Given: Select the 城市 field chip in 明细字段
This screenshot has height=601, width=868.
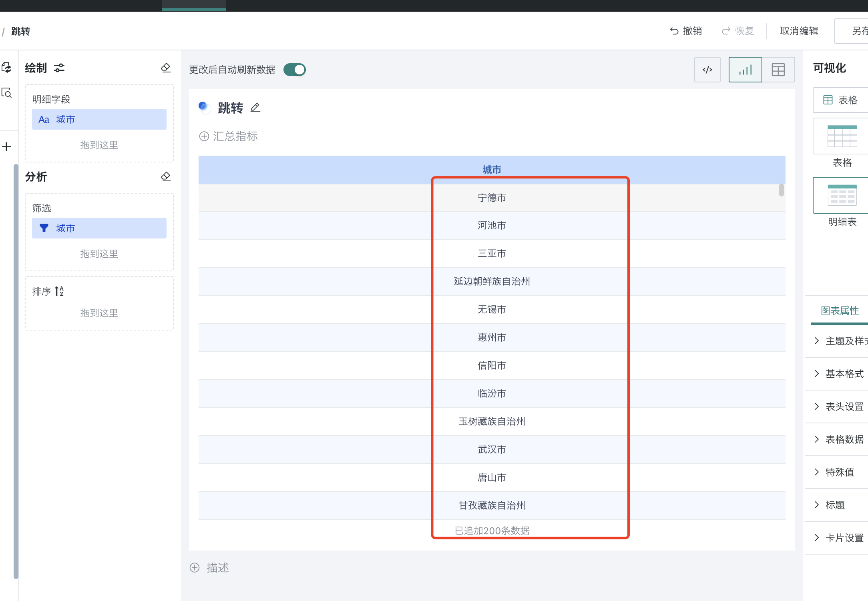Looking at the screenshot, I should 98,119.
